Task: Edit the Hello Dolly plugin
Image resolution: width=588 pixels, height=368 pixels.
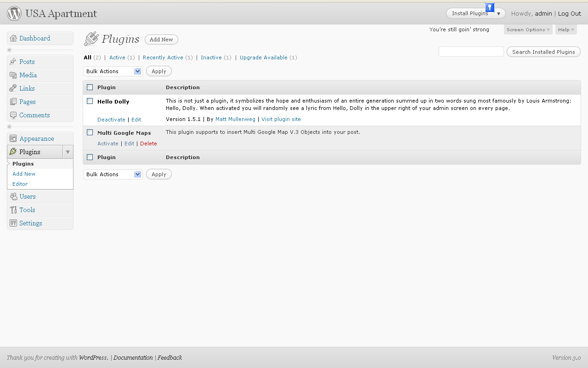Action: pos(136,120)
